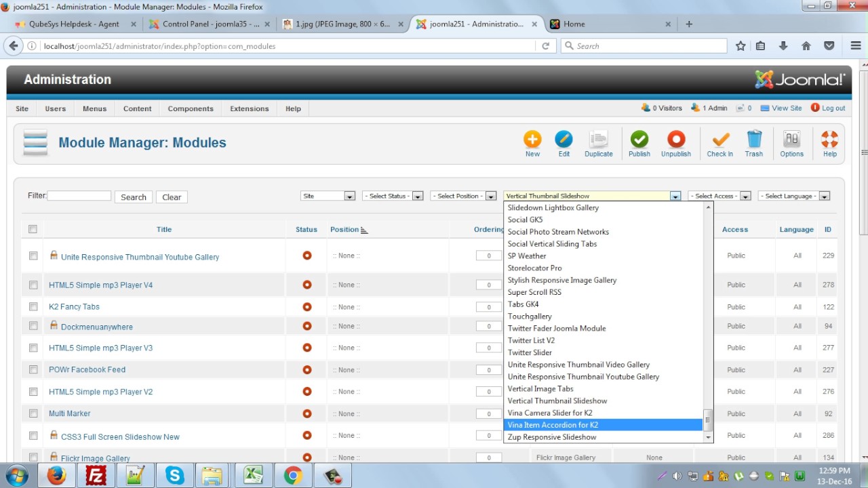Open the Site menu

pos(22,108)
